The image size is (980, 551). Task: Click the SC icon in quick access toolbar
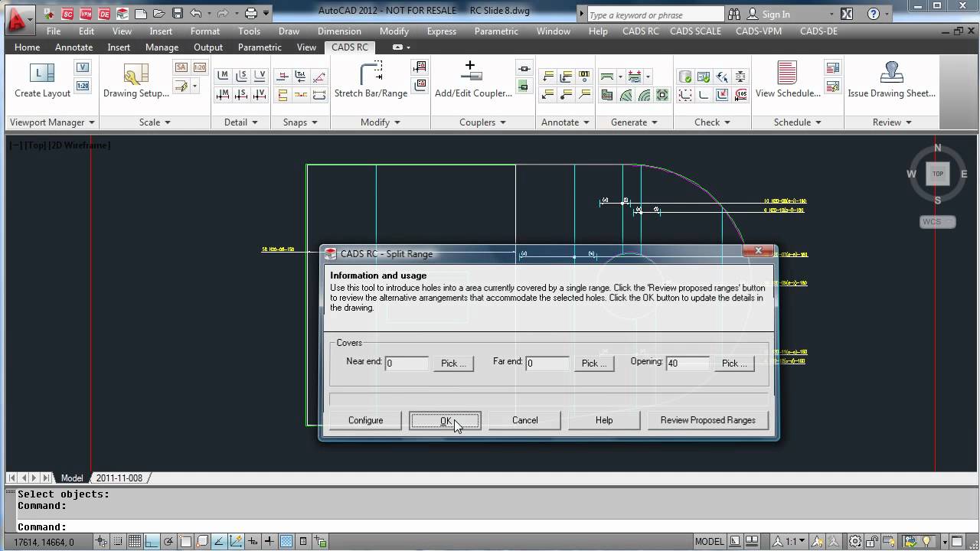pyautogui.click(x=68, y=14)
